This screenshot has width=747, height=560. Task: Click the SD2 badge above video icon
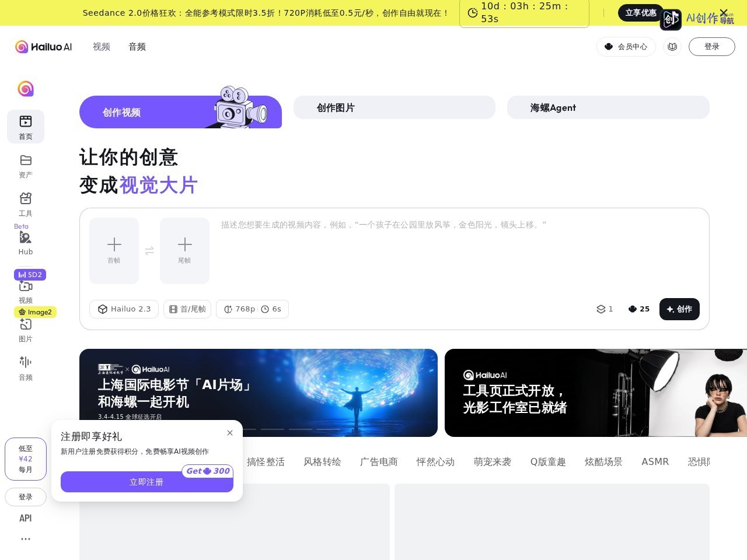point(30,274)
